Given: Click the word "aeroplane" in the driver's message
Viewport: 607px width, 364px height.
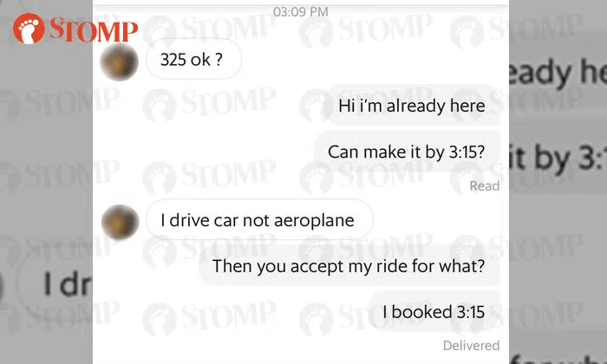Looking at the screenshot, I should (x=318, y=220).
